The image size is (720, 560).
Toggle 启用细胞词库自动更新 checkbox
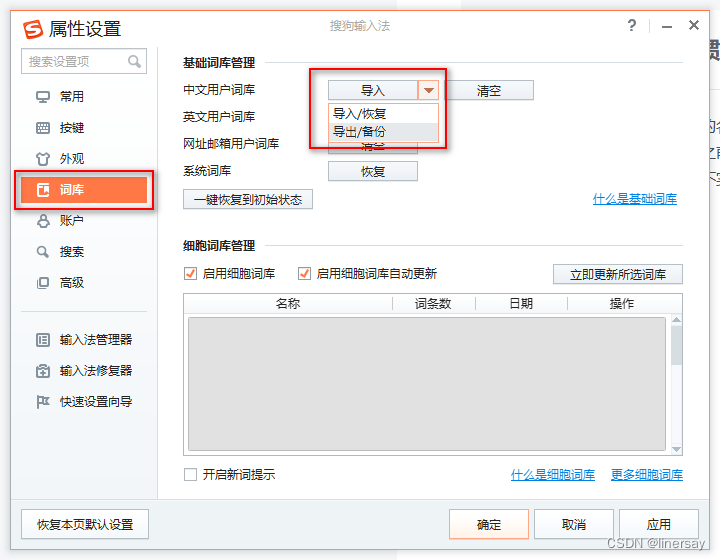(304, 274)
